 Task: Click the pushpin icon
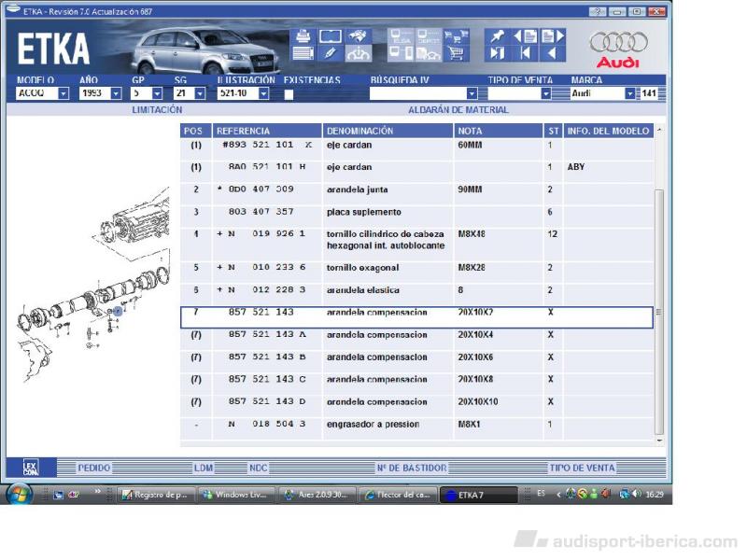497,36
